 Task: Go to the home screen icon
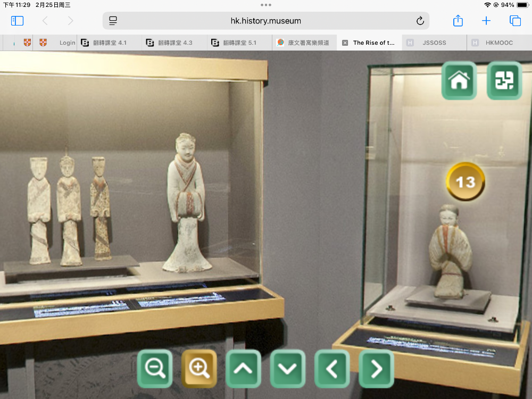[x=459, y=80]
